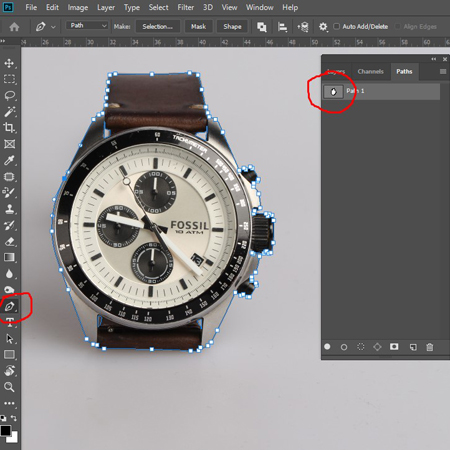Click the Home icon in options bar
This screenshot has height=450, width=450.
pos(14,27)
